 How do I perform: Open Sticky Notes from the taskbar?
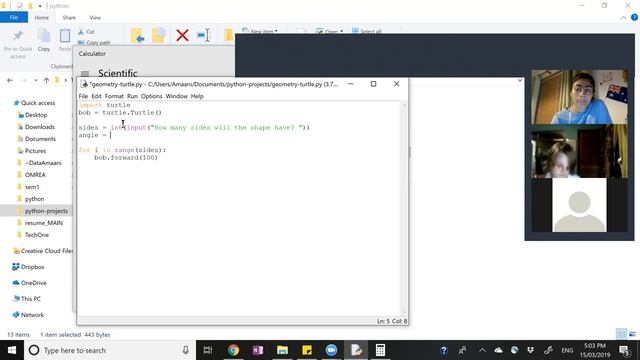[x=307, y=350]
